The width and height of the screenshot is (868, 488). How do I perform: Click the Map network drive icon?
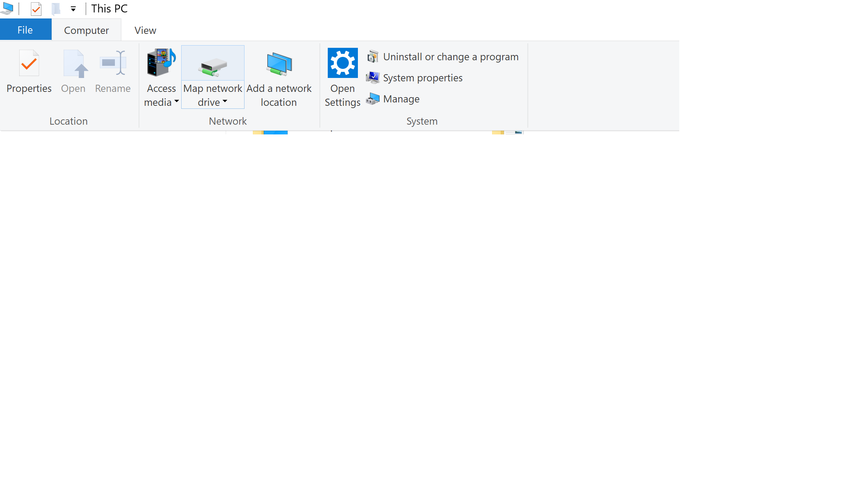coord(213,67)
